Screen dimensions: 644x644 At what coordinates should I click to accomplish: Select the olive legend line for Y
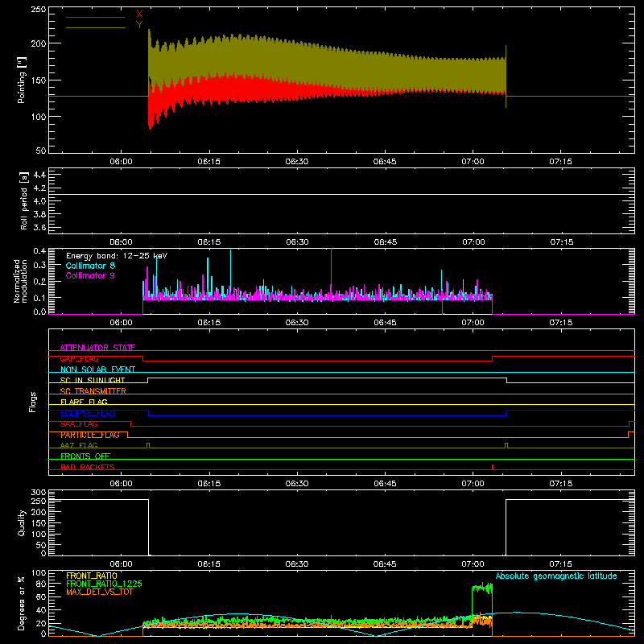[96, 27]
